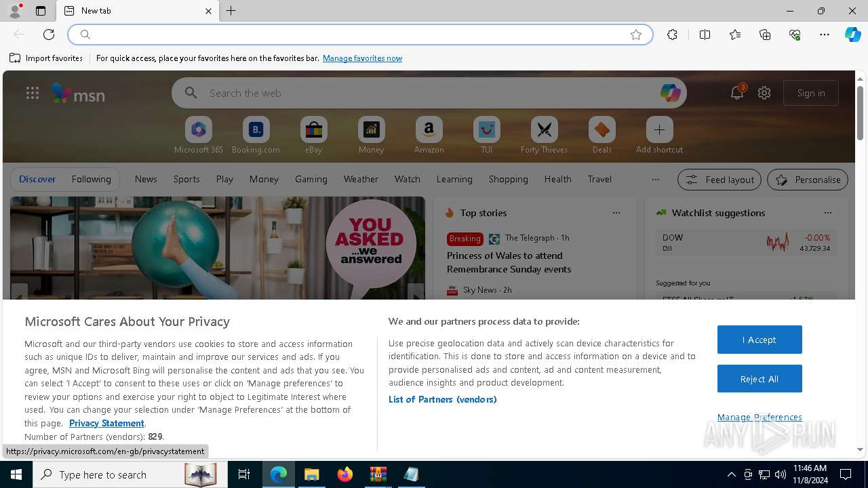Open the Amazon shortcut
The height and width of the screenshot is (488, 868).
coord(429,135)
